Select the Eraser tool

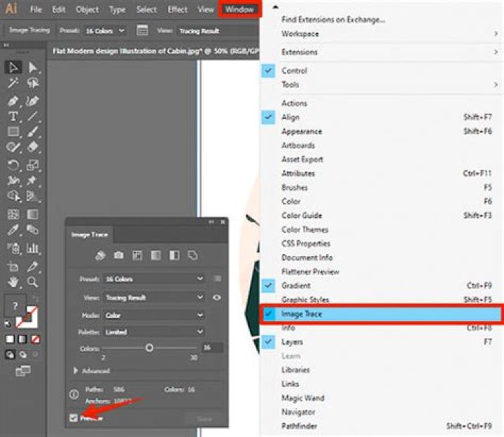tap(32, 146)
